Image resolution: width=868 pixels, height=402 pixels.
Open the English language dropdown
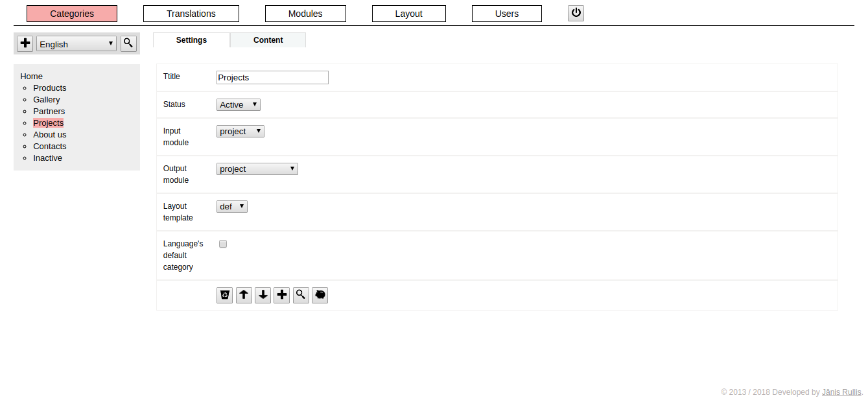[x=76, y=44]
